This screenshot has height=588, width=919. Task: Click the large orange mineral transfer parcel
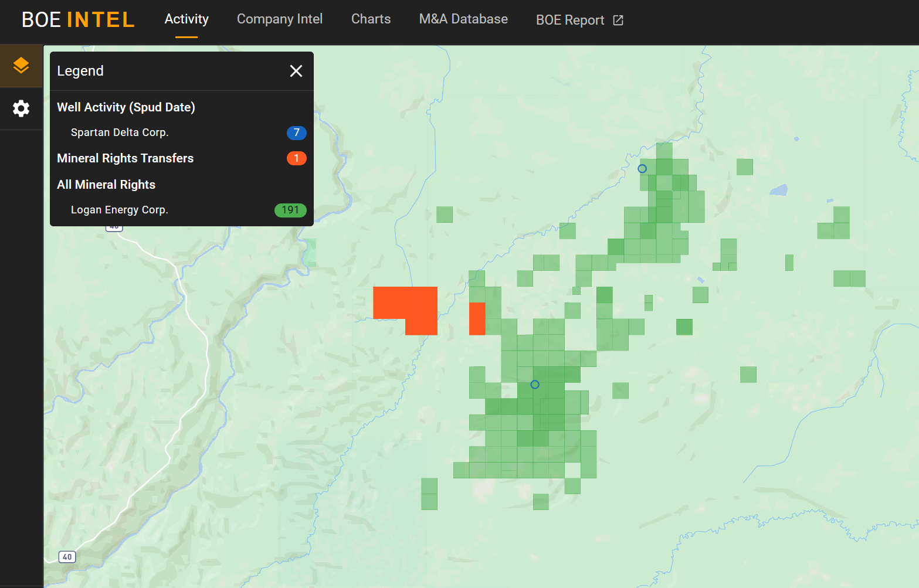(405, 304)
